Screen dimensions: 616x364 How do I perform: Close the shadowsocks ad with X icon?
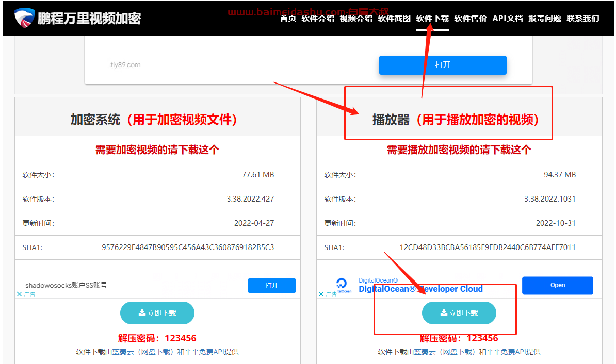[x=20, y=294]
